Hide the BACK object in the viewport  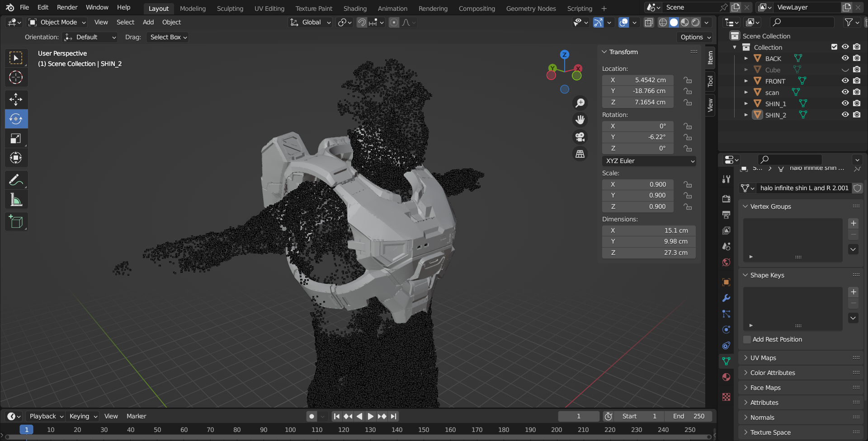(845, 58)
